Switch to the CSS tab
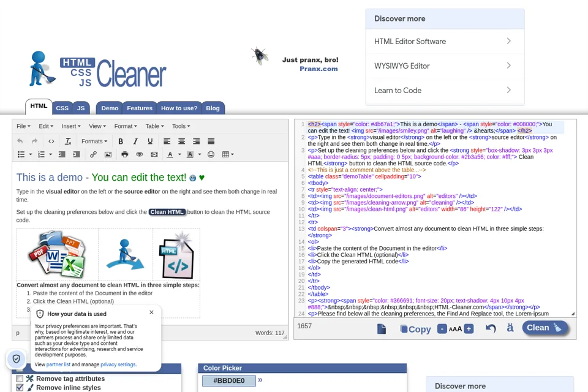The width and height of the screenshot is (588, 392). tap(62, 108)
